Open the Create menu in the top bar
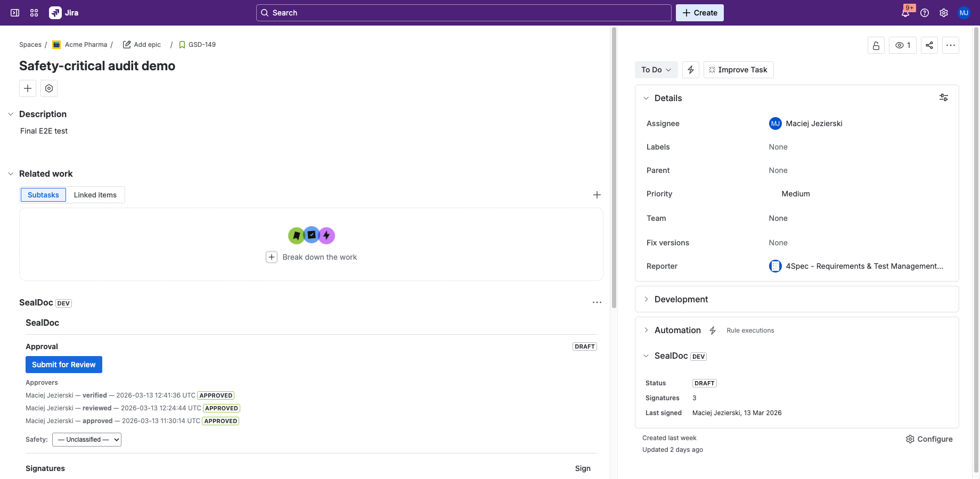Image resolution: width=980 pixels, height=479 pixels. (x=699, y=12)
